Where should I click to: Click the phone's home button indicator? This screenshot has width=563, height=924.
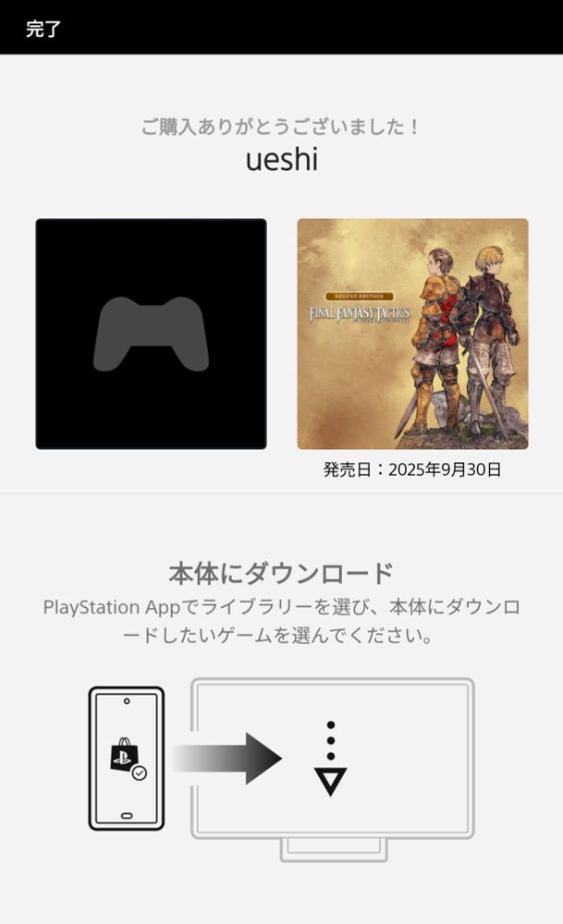[x=127, y=816]
